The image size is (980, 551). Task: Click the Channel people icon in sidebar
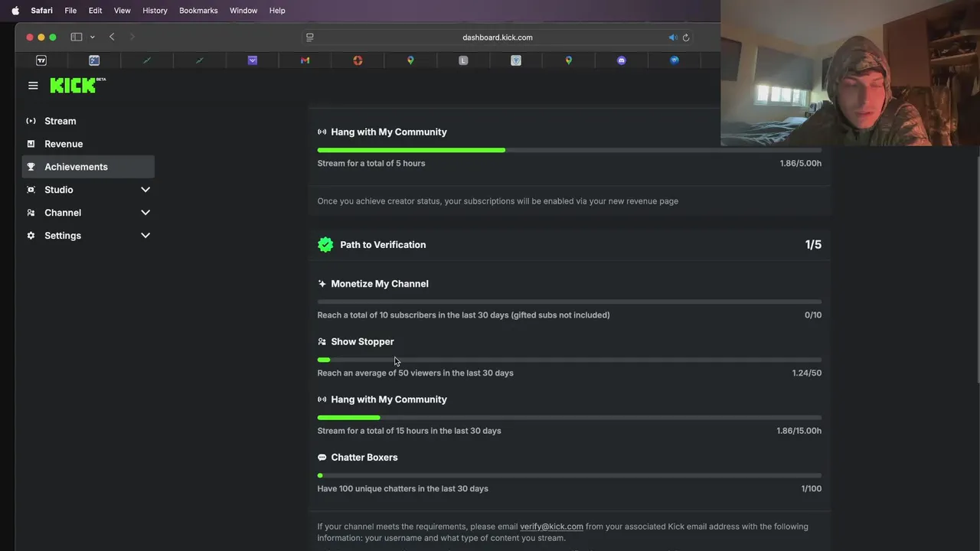pyautogui.click(x=31, y=213)
